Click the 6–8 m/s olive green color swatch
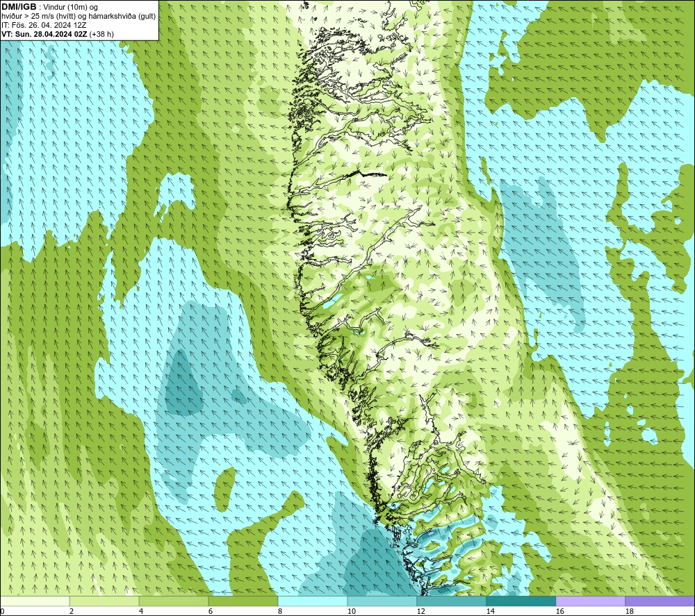Image resolution: width=695 pixels, height=616 pixels. pos(243,601)
